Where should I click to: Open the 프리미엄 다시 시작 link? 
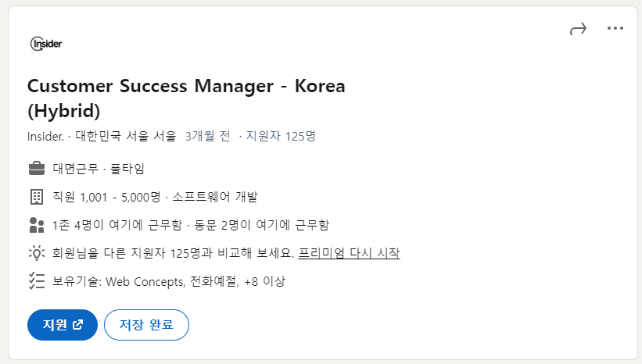349,253
